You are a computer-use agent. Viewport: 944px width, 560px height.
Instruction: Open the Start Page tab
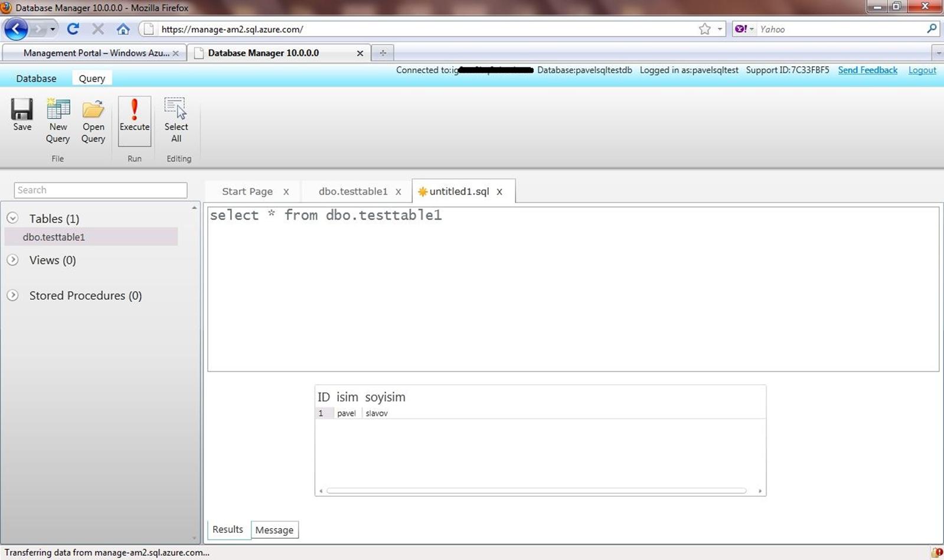pyautogui.click(x=247, y=192)
